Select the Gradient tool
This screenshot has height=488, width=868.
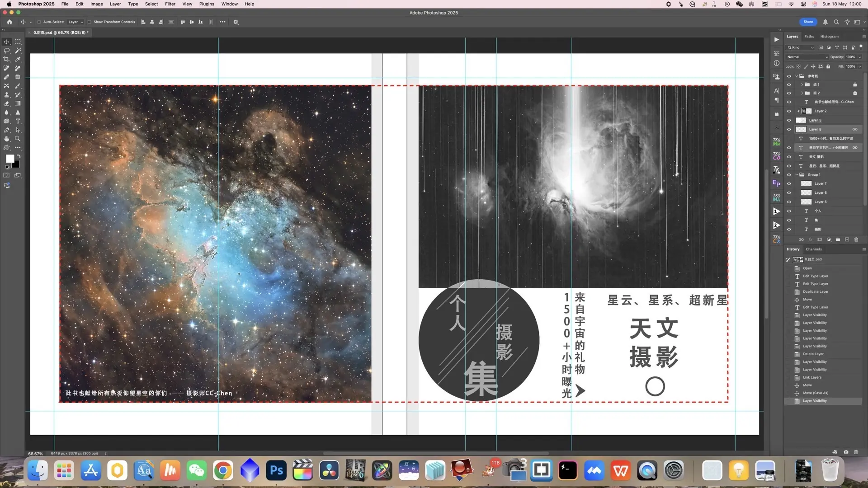click(x=18, y=103)
